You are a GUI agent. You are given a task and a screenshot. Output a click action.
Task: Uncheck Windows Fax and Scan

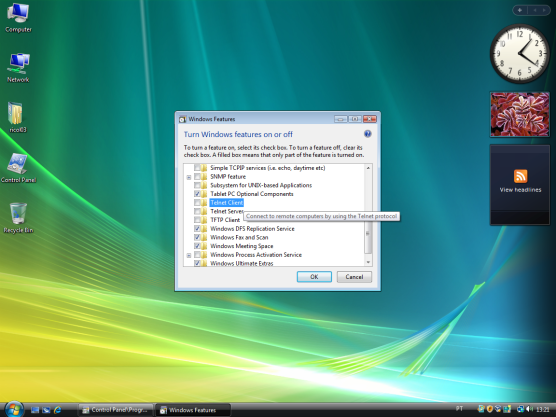pos(197,237)
